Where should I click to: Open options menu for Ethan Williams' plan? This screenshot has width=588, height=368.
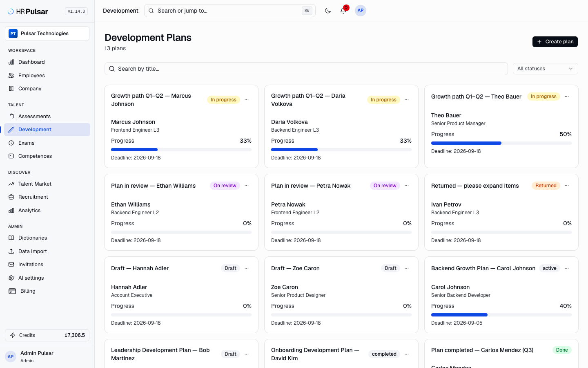[x=247, y=186]
